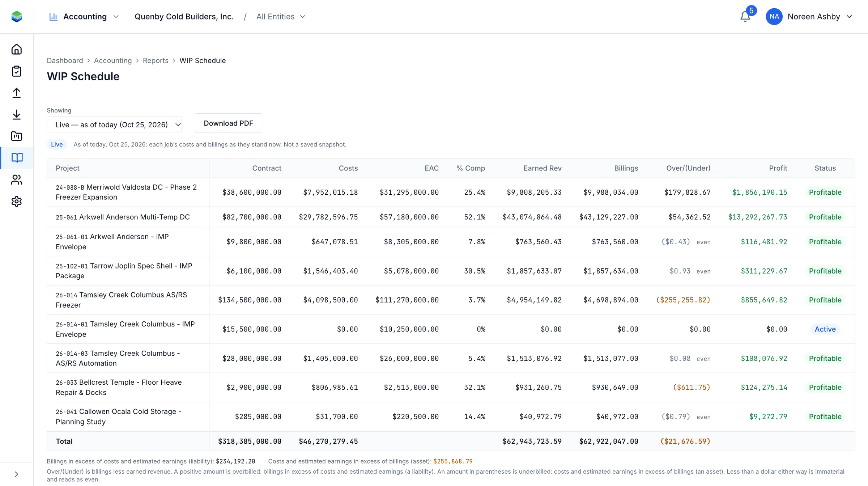Image resolution: width=868 pixels, height=486 pixels.
Task: Open the notifications bell
Action: click(745, 17)
